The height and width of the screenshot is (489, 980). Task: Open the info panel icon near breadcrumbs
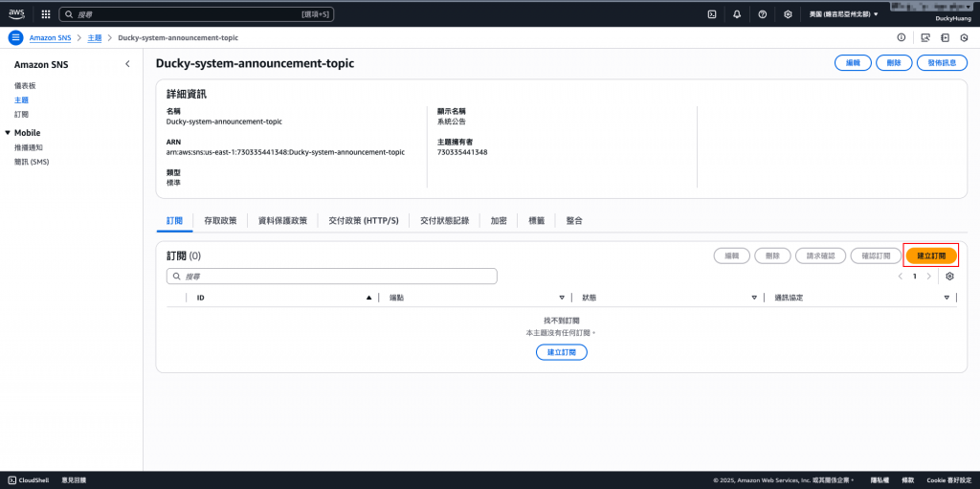tap(902, 37)
